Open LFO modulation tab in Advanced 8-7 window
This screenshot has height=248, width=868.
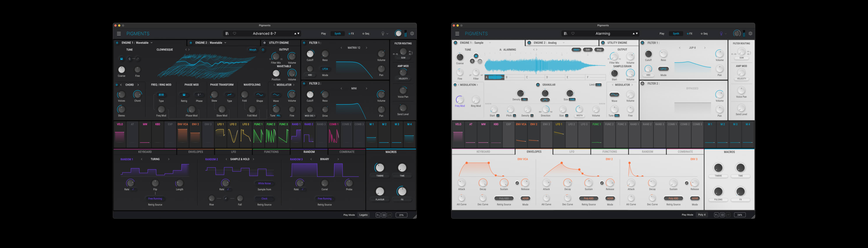(234, 152)
